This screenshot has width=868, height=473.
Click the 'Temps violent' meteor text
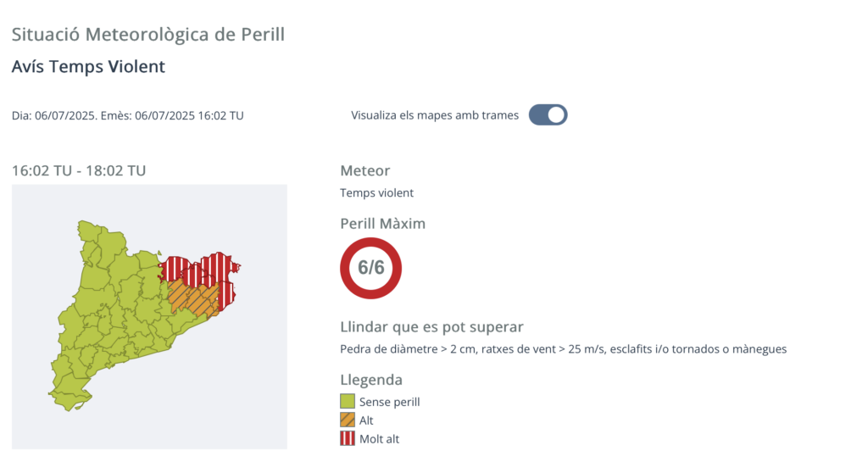(376, 192)
